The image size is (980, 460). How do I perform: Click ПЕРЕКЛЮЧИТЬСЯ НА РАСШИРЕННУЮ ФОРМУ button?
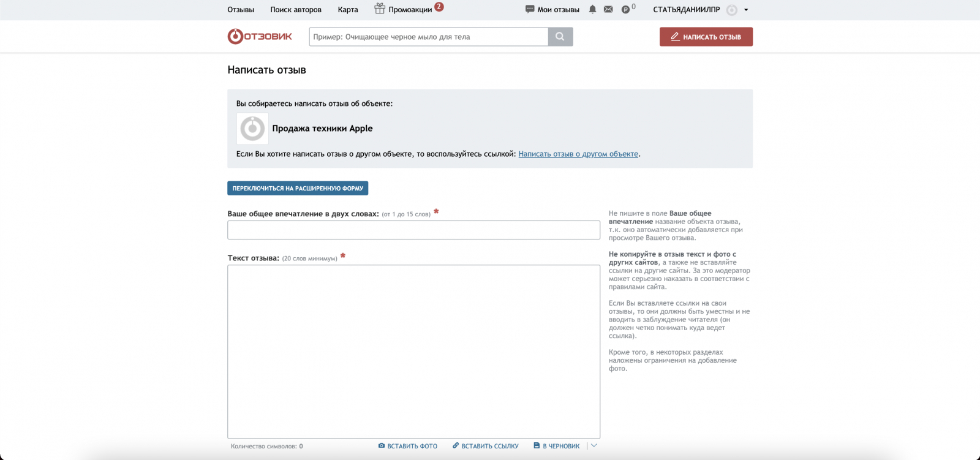[298, 188]
